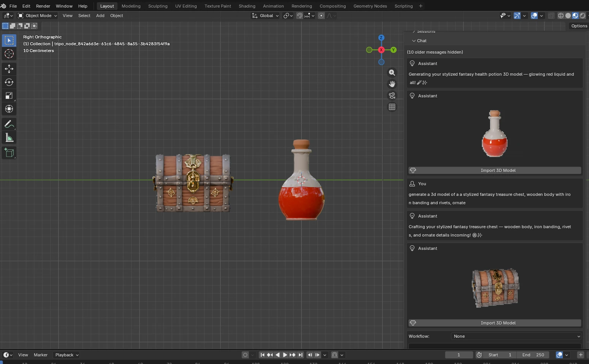Image resolution: width=589 pixels, height=364 pixels.
Task: Open the Workflow None dropdown
Action: pyautogui.click(x=516, y=336)
